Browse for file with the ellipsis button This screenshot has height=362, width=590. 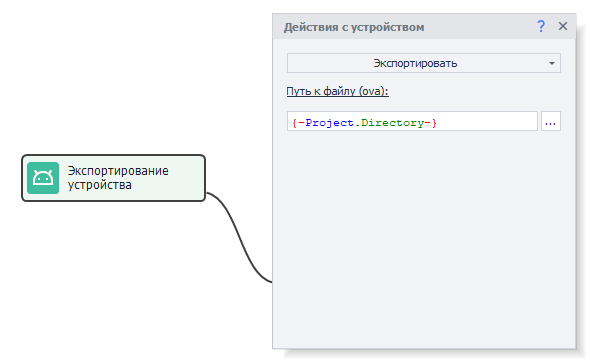coord(551,121)
